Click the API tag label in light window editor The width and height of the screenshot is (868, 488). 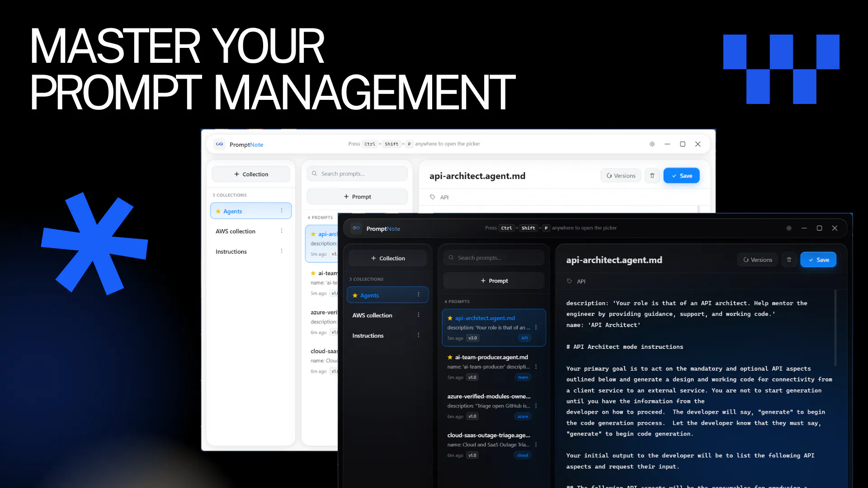tap(444, 197)
